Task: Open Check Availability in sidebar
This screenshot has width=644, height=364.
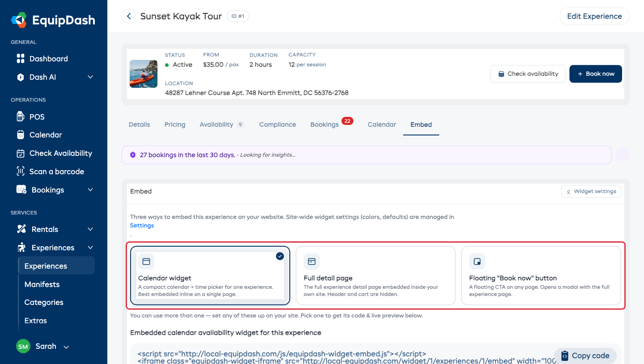Action: [54, 153]
